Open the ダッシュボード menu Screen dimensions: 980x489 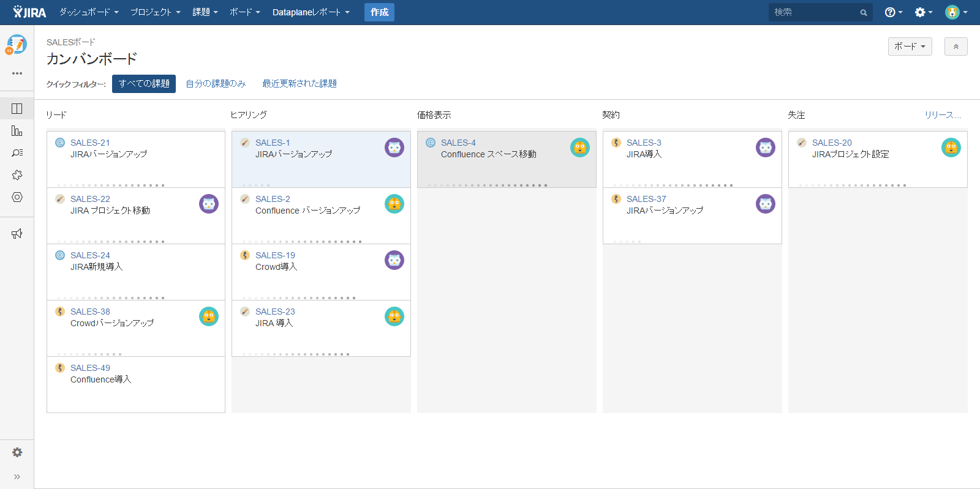tap(89, 12)
